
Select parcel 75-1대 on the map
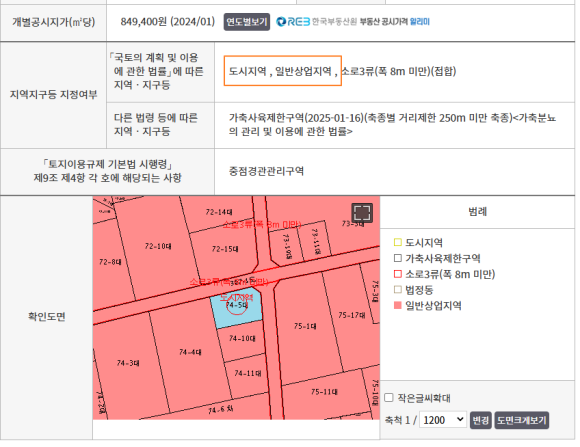(305, 326)
